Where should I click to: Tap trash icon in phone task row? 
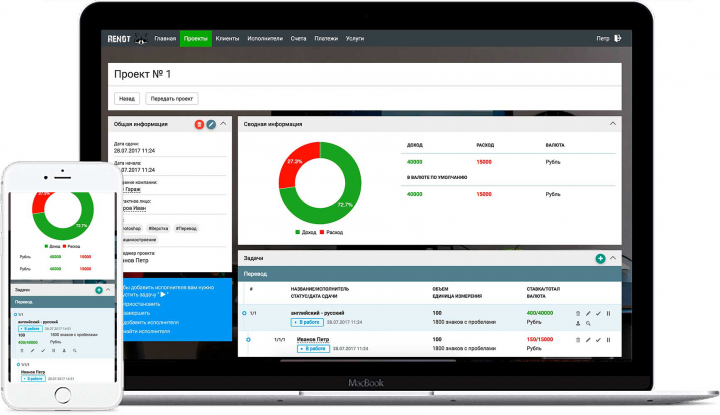[x=22, y=351]
